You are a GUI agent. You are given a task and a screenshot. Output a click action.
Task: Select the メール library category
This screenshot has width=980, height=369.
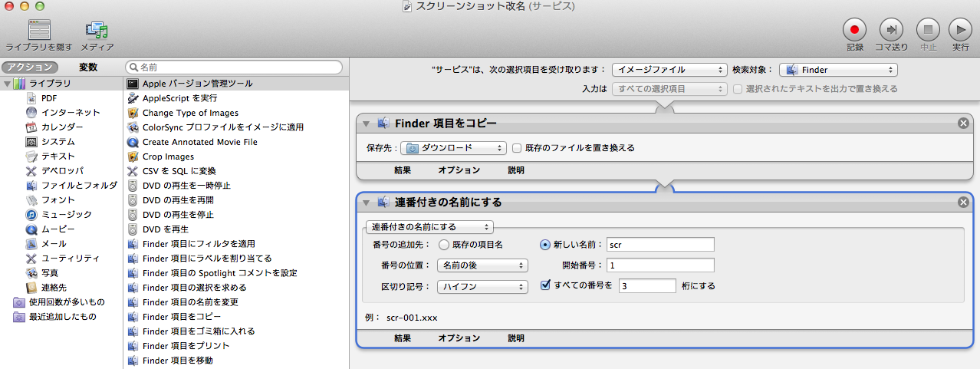tap(54, 244)
